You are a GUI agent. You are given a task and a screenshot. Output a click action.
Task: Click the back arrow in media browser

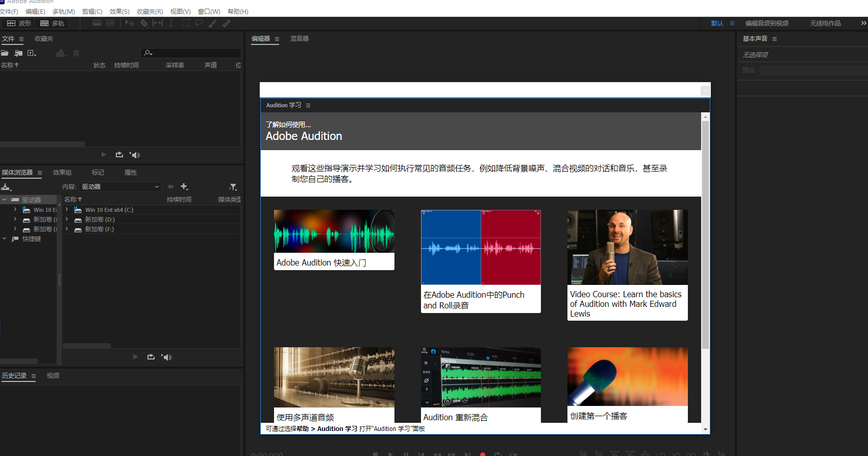(170, 187)
